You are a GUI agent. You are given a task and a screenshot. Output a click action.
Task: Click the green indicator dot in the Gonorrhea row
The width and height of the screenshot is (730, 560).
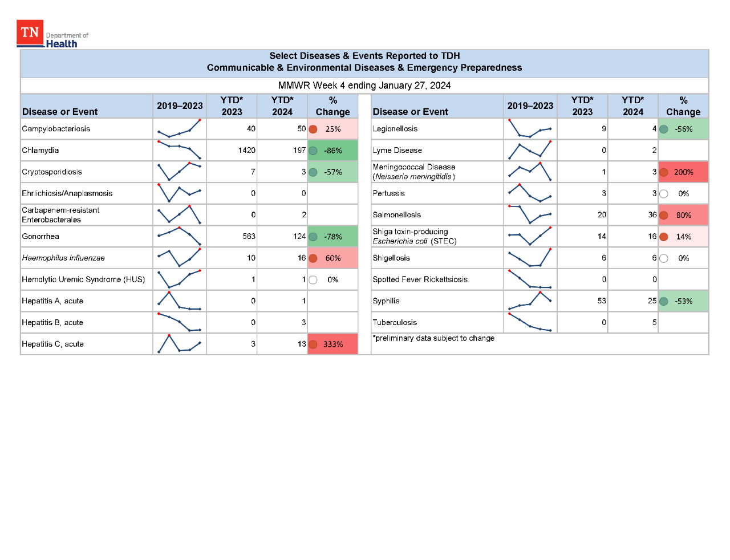[x=313, y=237]
